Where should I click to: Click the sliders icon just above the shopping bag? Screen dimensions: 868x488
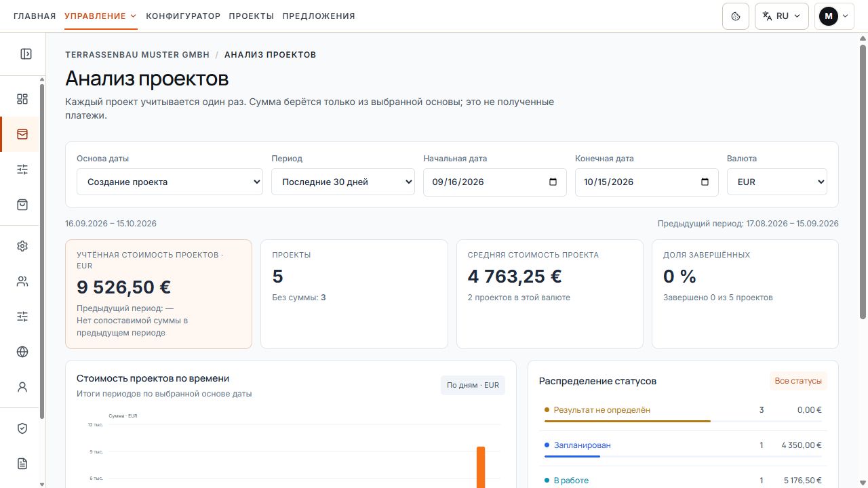coord(22,169)
